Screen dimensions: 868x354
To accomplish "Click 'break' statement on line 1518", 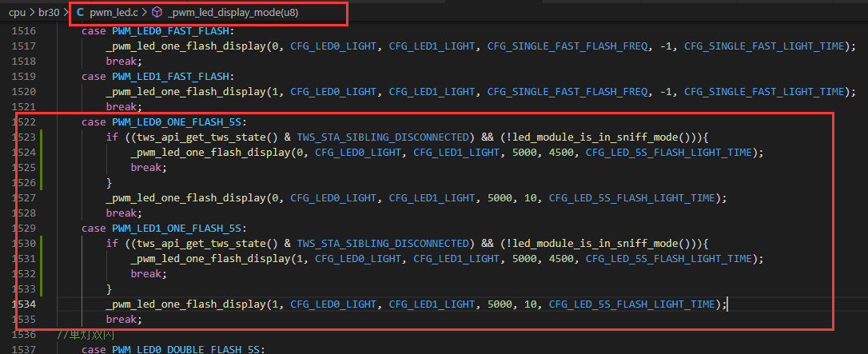I will [121, 62].
